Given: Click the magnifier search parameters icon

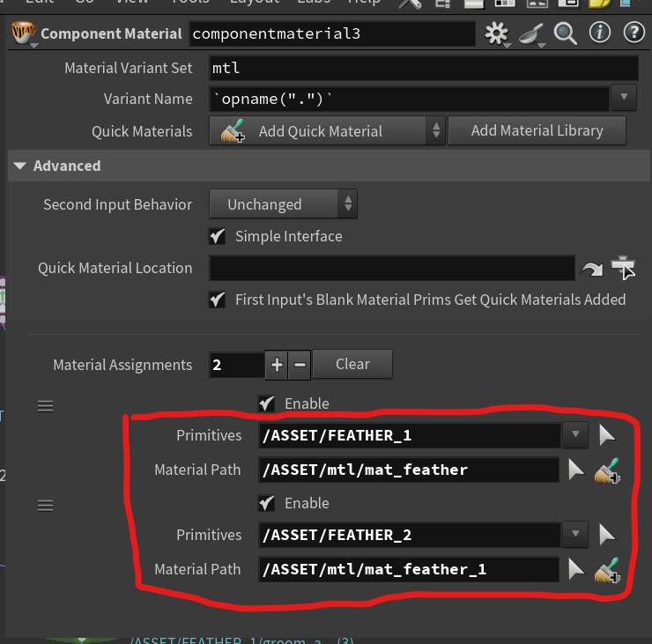Looking at the screenshot, I should click(x=565, y=34).
